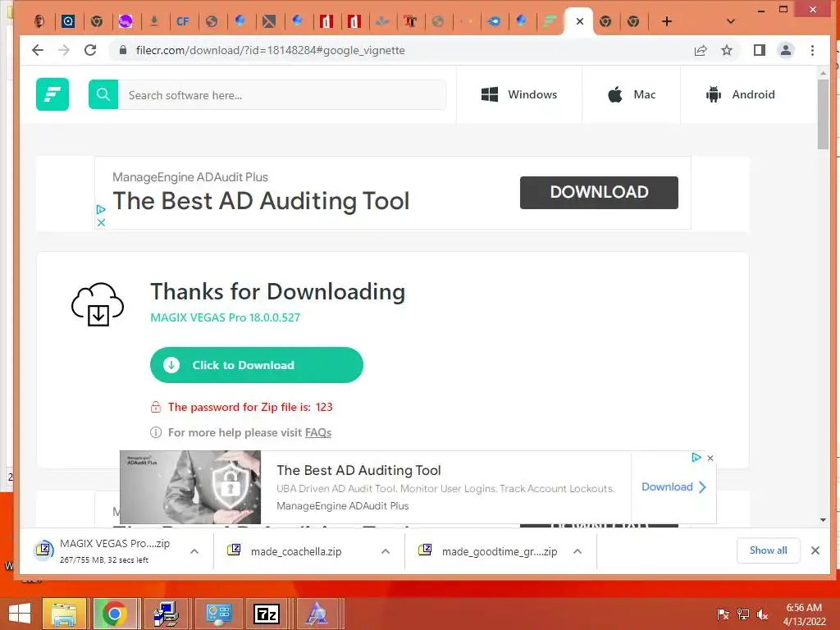Switch to the last Chrome tab on the right
The height and width of the screenshot is (630, 840).
click(x=633, y=21)
